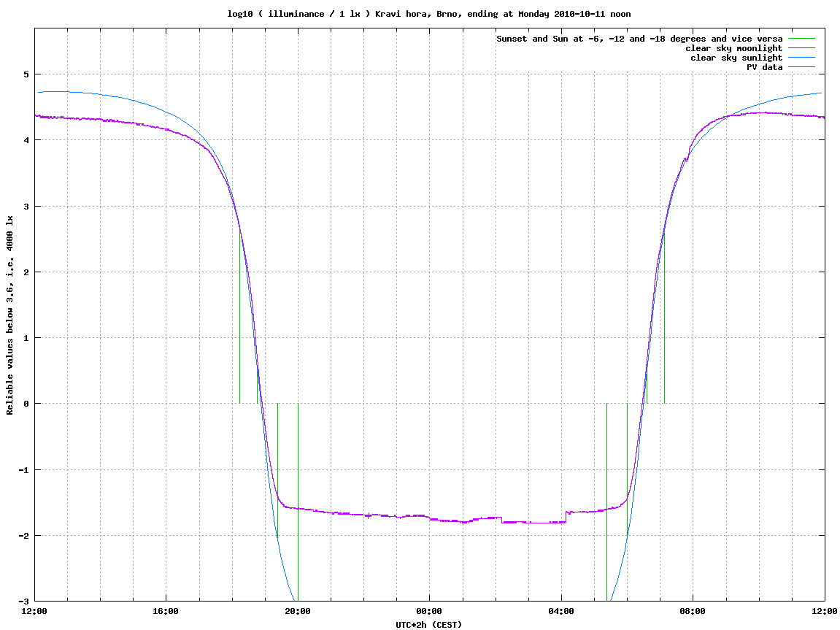Click the y-axis tick label '5'
This screenshot has width=840, height=630.
click(26, 74)
